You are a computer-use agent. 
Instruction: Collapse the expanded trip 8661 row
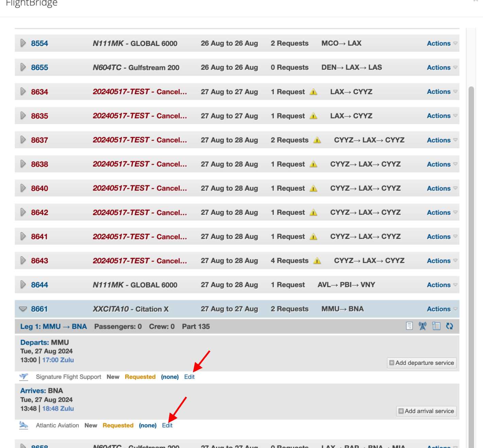[x=23, y=309]
